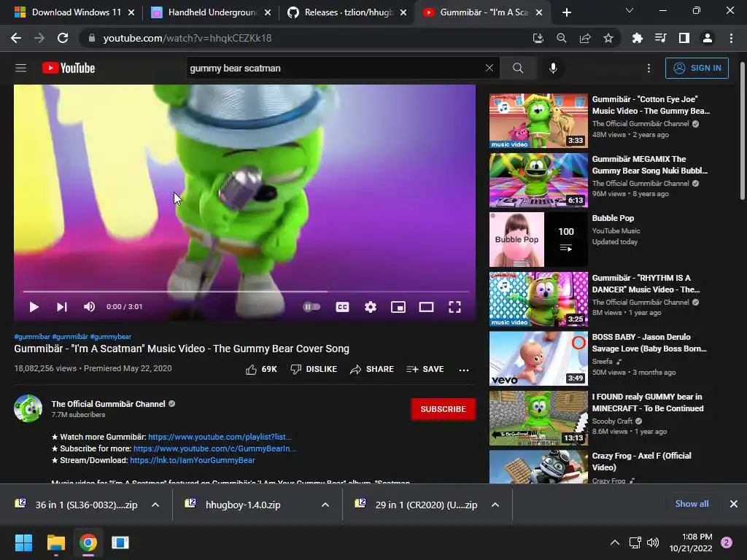The height and width of the screenshot is (560, 747).
Task: Click the address bar URL
Action: tap(187, 38)
